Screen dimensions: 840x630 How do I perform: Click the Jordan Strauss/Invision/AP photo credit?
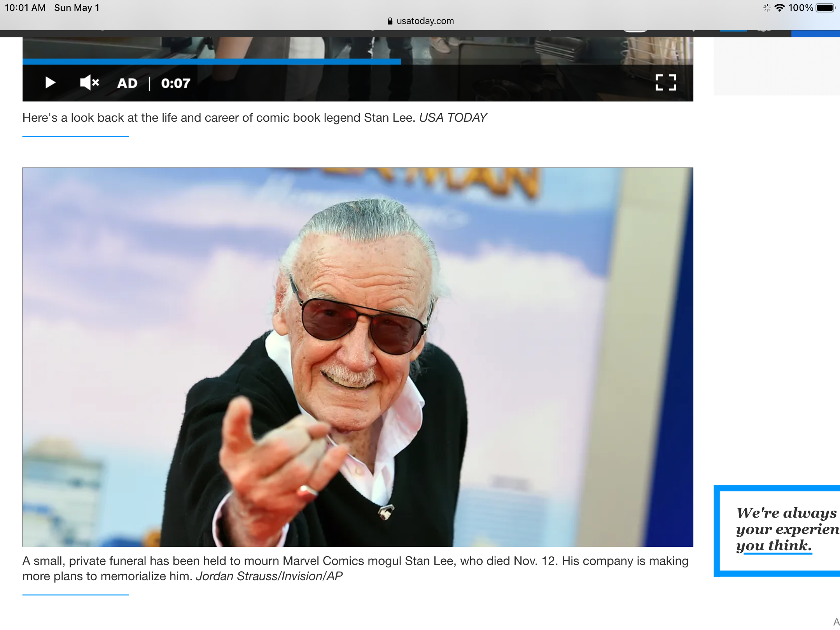click(x=269, y=576)
